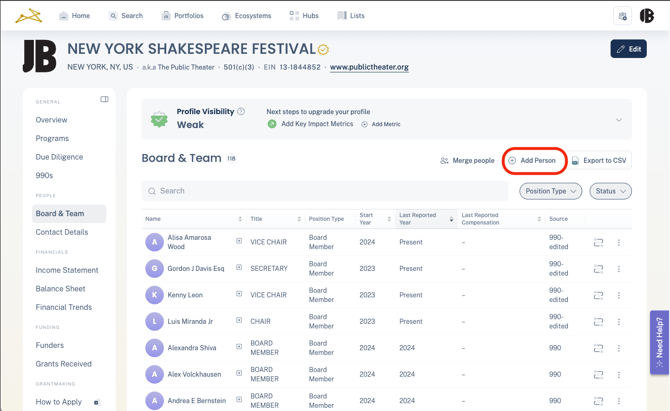Viewport: 670px width, 411px height.
Task: Click the merge icon in Alexandra Shiva row
Action: pos(598,348)
